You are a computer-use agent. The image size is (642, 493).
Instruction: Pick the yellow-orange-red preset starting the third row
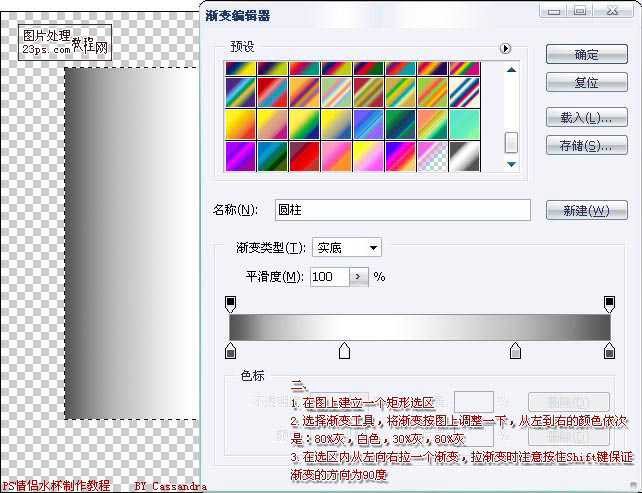coord(240,124)
